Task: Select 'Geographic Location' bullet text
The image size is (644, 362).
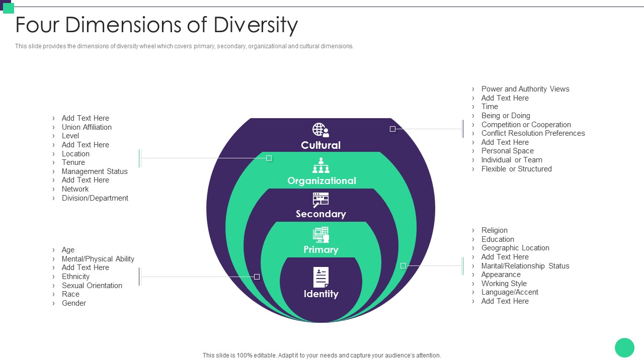Action: tap(515, 248)
